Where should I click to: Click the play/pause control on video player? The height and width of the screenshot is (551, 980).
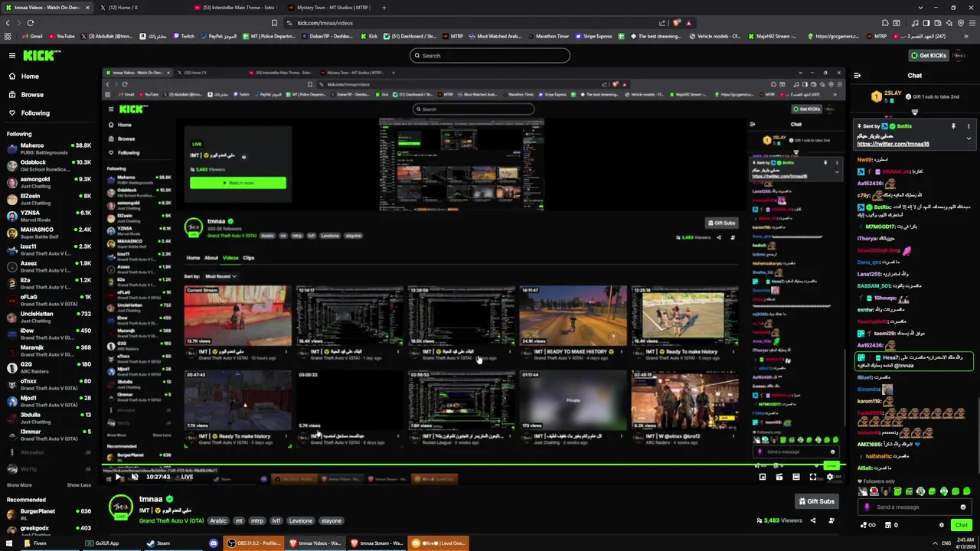pyautogui.click(x=118, y=477)
